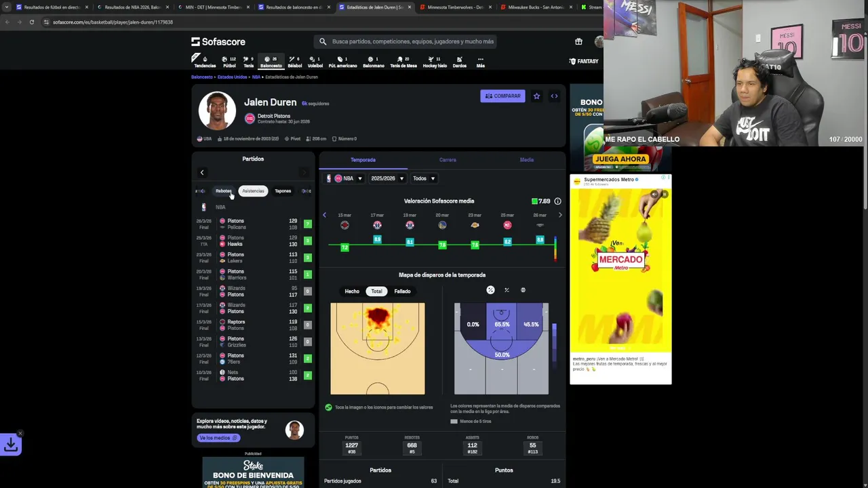
Task: Click the Lakers logo on 23 mar
Action: [475, 225]
